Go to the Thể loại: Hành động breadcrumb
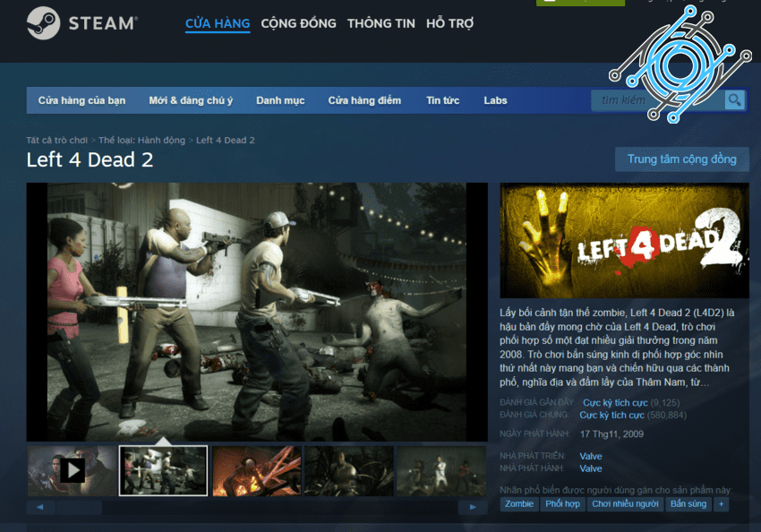Screen dimensions: 761x532 pyautogui.click(x=141, y=141)
